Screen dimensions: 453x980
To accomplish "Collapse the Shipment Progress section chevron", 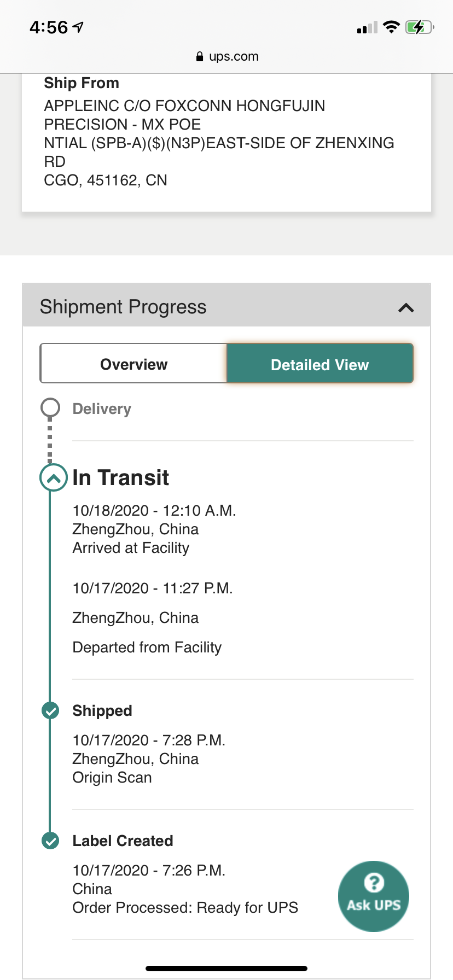I will coord(406,307).
